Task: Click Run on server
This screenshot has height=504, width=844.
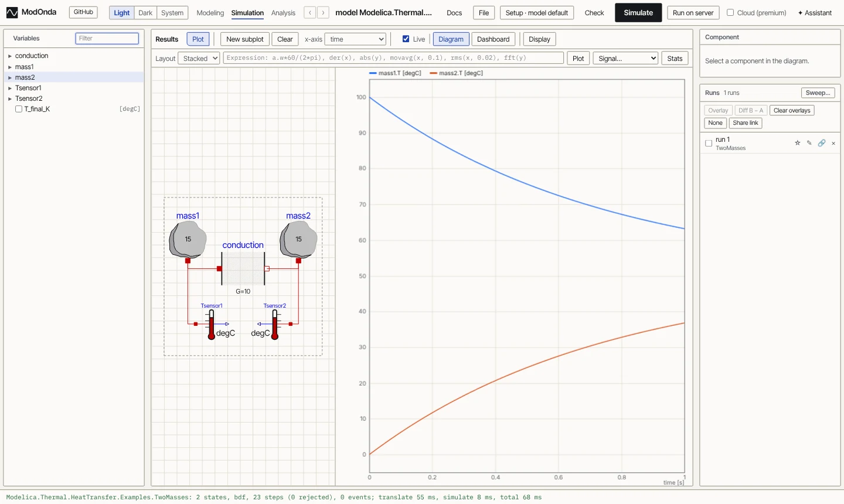Action: point(693,13)
